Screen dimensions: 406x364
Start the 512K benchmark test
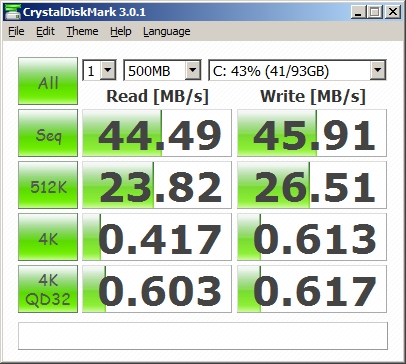pos(48,185)
